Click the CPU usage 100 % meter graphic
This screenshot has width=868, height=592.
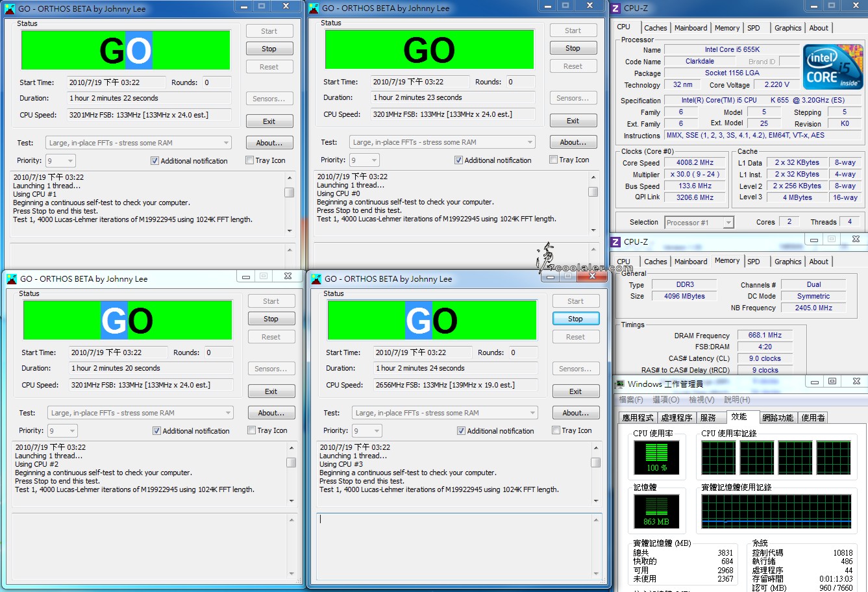pos(656,458)
